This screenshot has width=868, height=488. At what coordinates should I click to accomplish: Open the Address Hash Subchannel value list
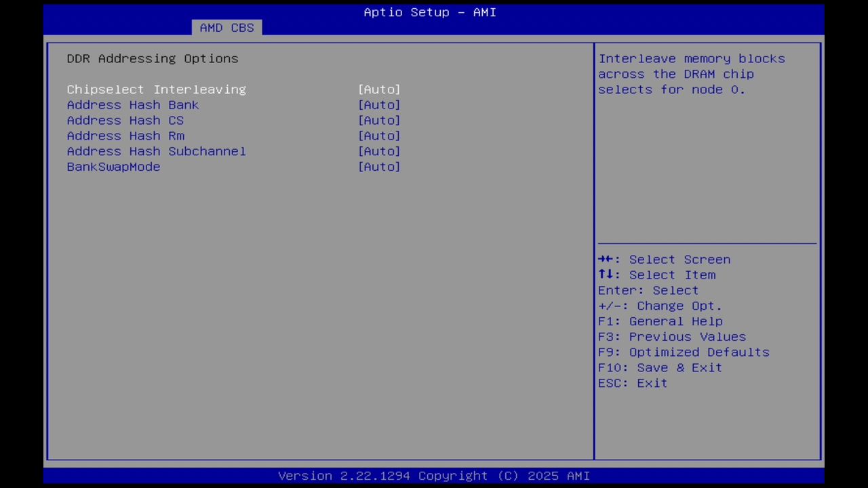(379, 151)
